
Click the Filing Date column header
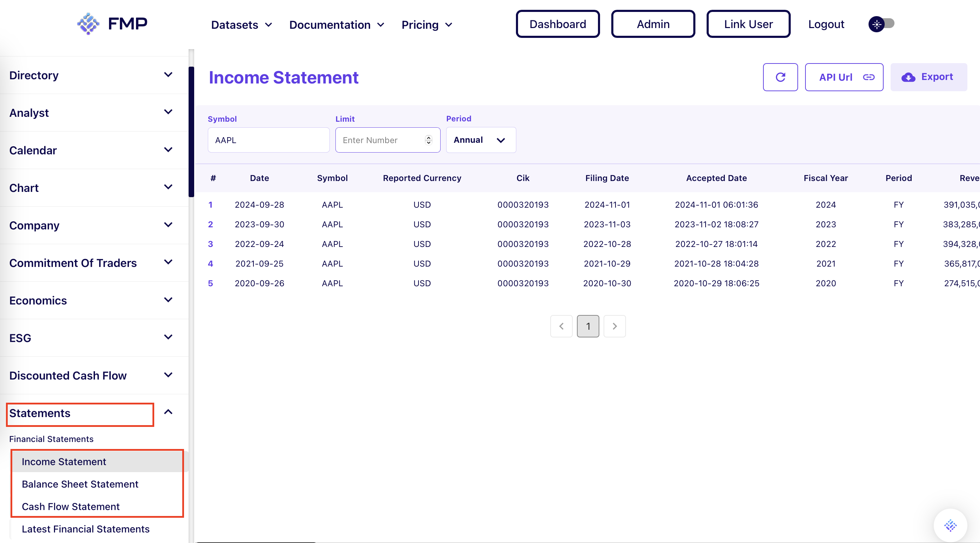[607, 178]
